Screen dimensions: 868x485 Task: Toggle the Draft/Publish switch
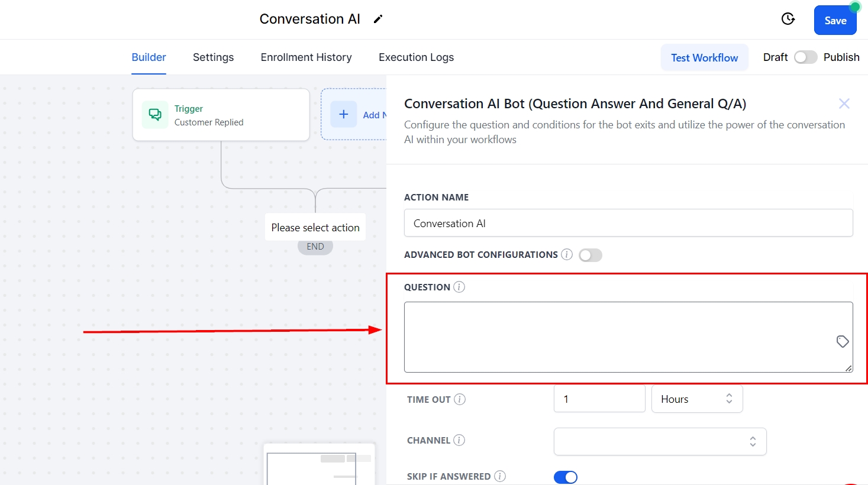(805, 57)
